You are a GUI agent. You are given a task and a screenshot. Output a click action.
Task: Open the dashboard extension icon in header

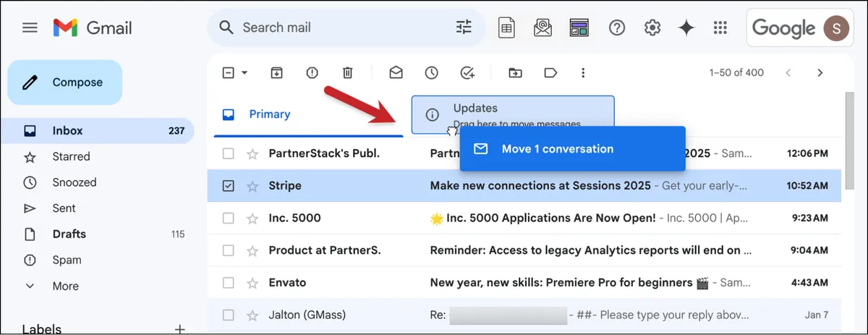(x=579, y=27)
